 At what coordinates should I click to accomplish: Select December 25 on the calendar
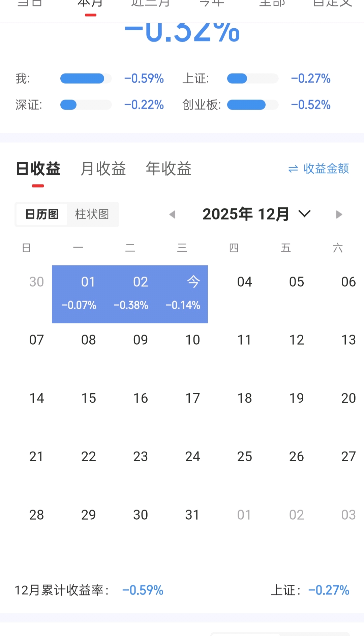click(244, 457)
